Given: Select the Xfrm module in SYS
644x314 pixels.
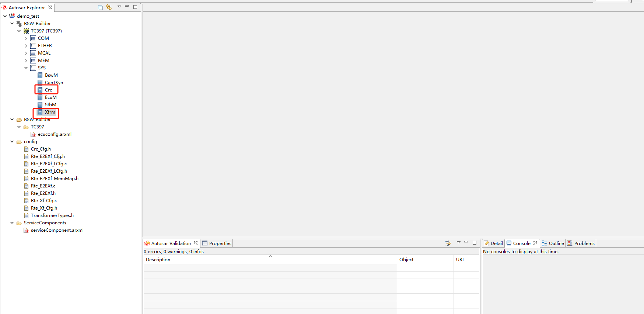Looking at the screenshot, I should point(50,112).
